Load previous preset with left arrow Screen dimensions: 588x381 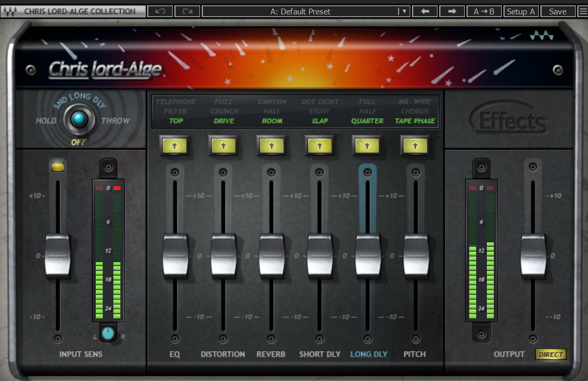[x=425, y=11]
